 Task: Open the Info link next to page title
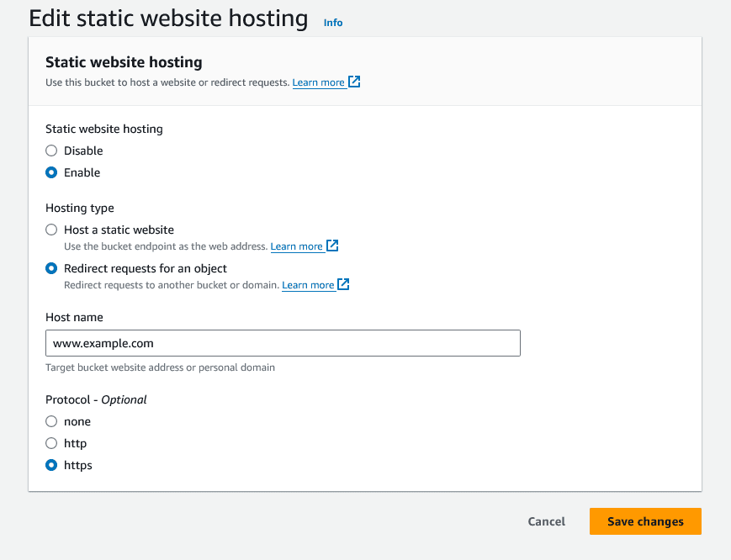coord(333,22)
